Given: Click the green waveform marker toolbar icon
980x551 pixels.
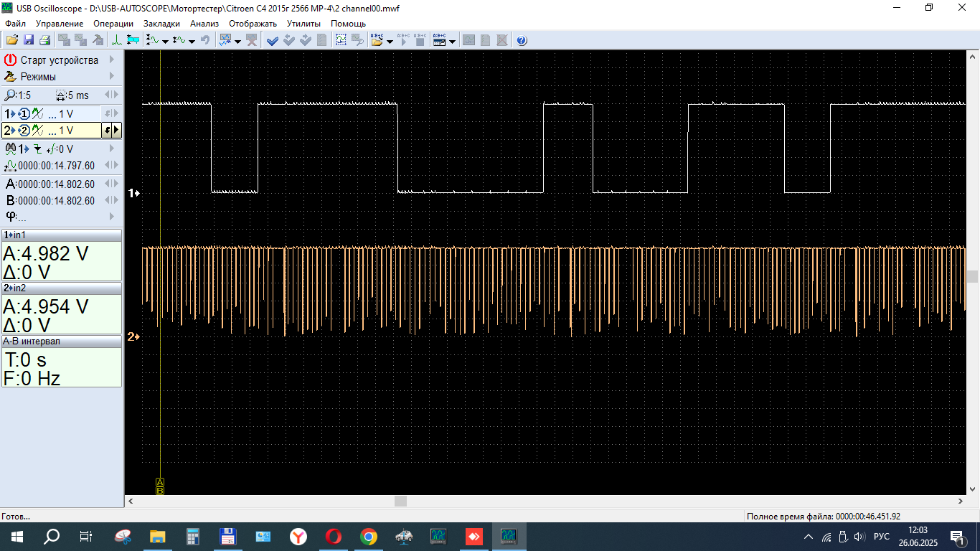Looking at the screenshot, I should [117, 40].
